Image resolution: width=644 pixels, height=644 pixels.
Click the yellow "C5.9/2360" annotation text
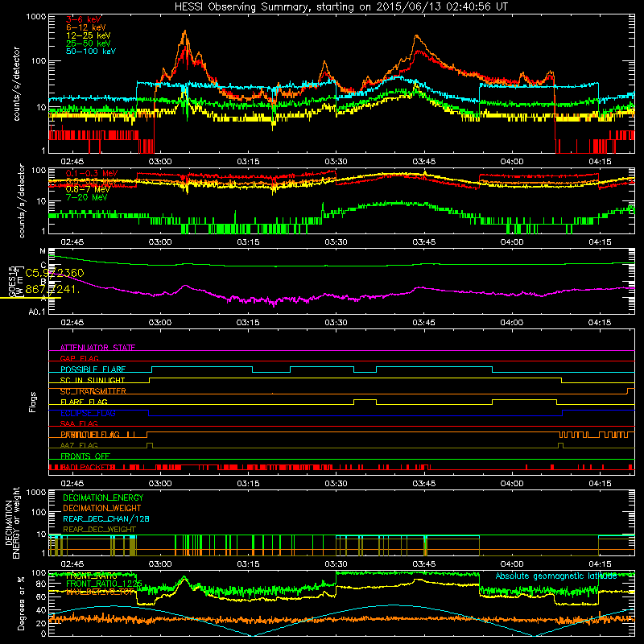click(55, 273)
